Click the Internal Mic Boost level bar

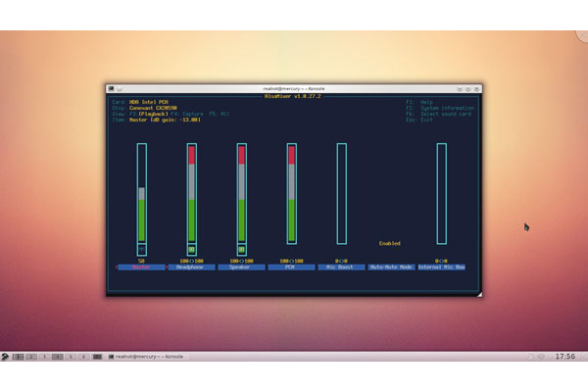[x=442, y=194]
